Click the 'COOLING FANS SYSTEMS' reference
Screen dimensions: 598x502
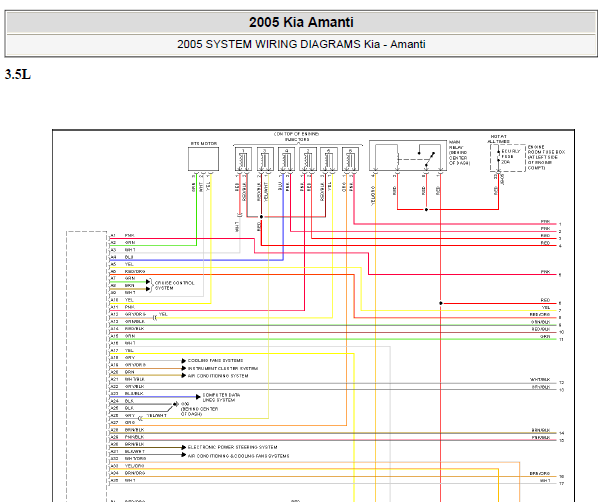[215, 360]
